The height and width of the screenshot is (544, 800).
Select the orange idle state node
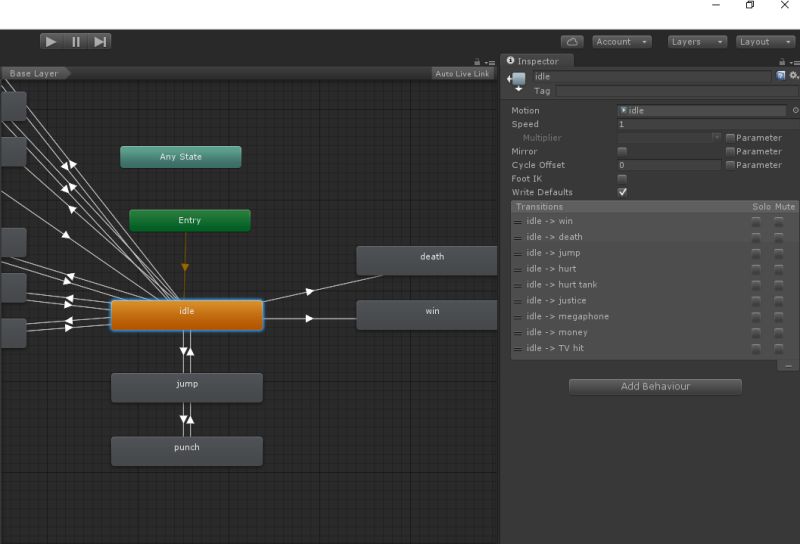(x=187, y=315)
